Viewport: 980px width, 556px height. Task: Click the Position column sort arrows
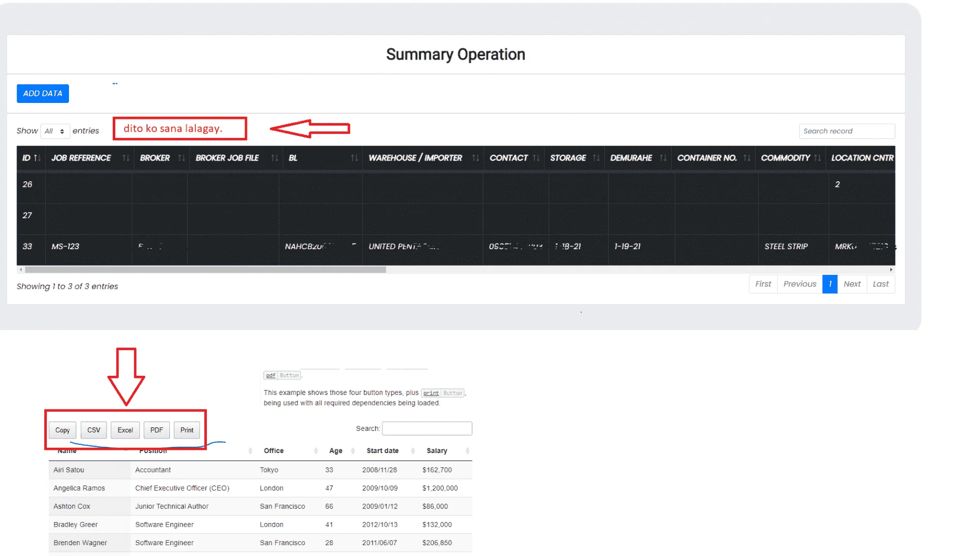[250, 451]
